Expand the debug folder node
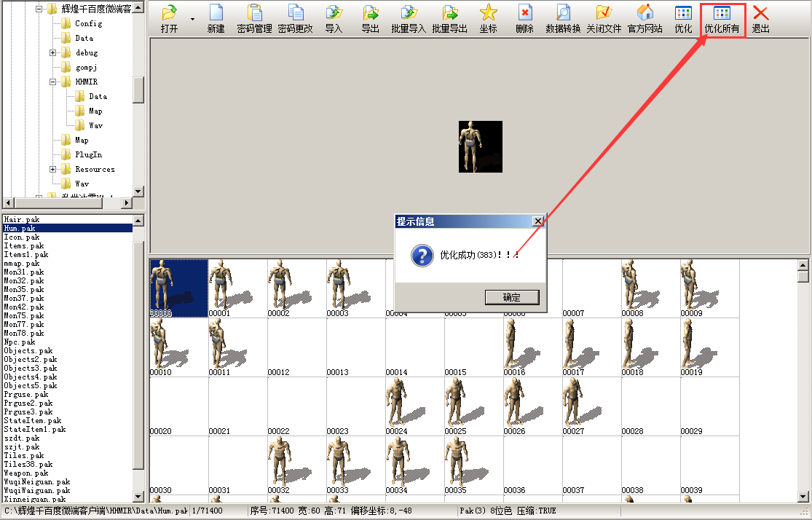This screenshot has height=520, width=812. 52,52
